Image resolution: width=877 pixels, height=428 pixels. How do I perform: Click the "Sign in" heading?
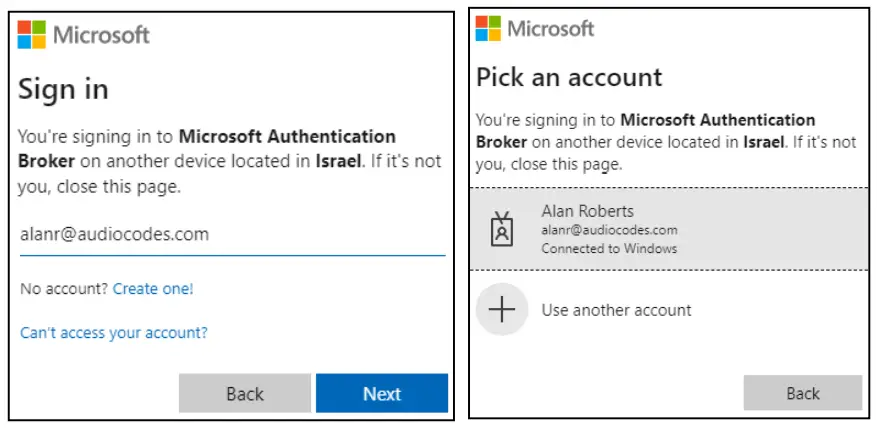point(63,89)
